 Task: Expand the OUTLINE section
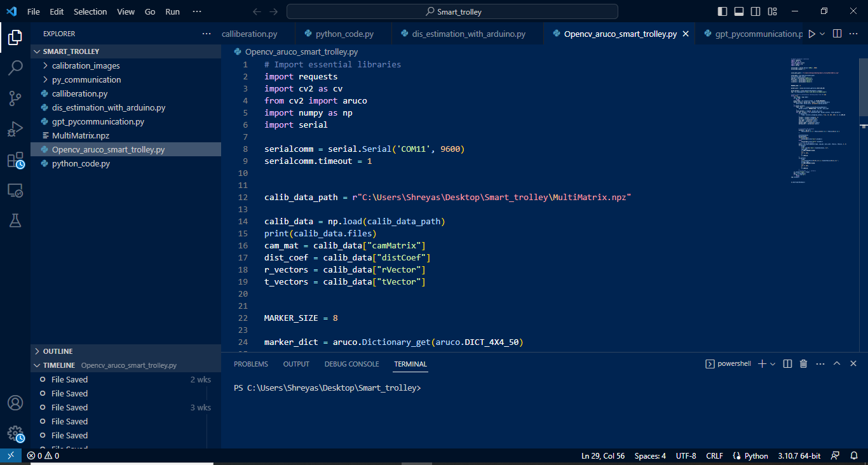tap(126, 351)
